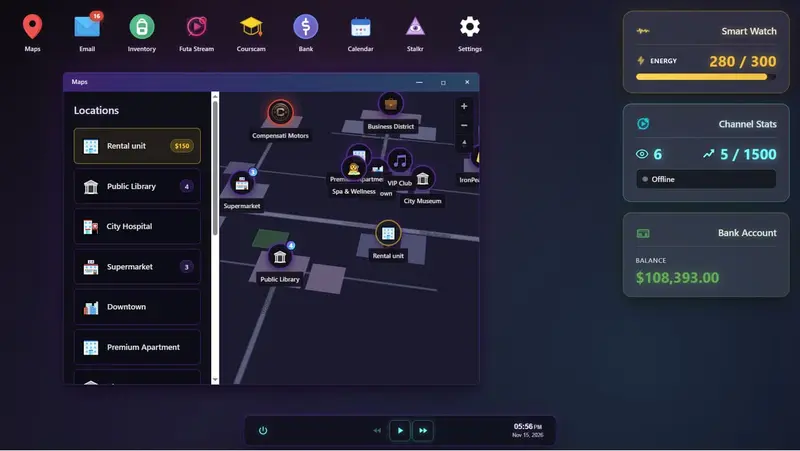Screen dimensions: 800x451
Task: Open the Maps desktop app icon
Action: point(32,27)
